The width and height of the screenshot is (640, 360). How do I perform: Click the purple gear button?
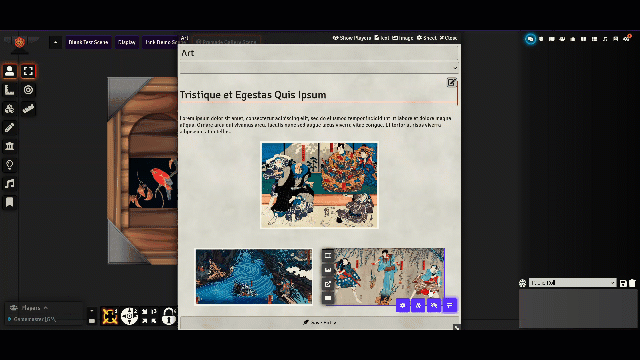[403, 305]
